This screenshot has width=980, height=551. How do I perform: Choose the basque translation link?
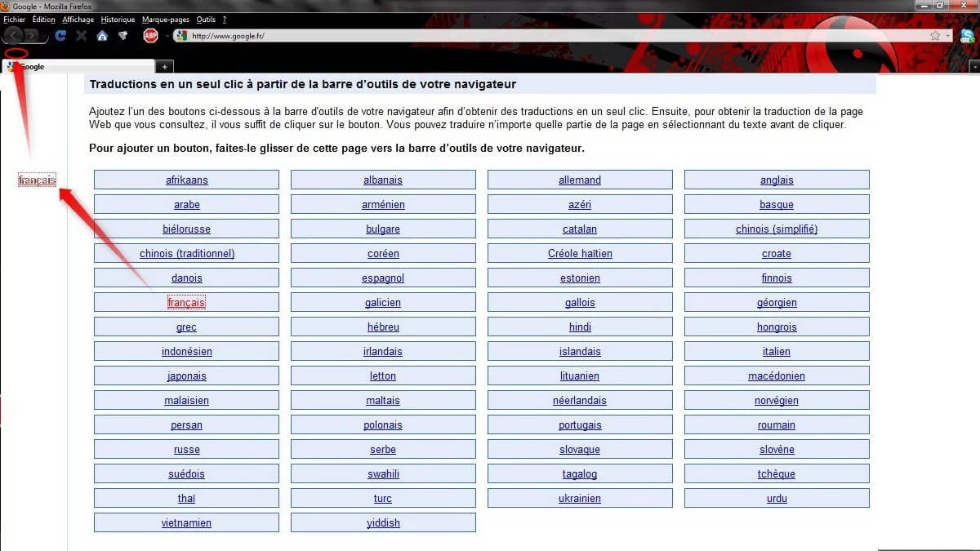[777, 205]
